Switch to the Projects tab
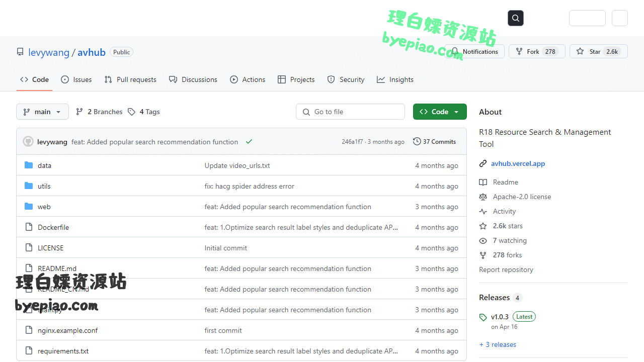This screenshot has width=644, height=362. pos(296,79)
